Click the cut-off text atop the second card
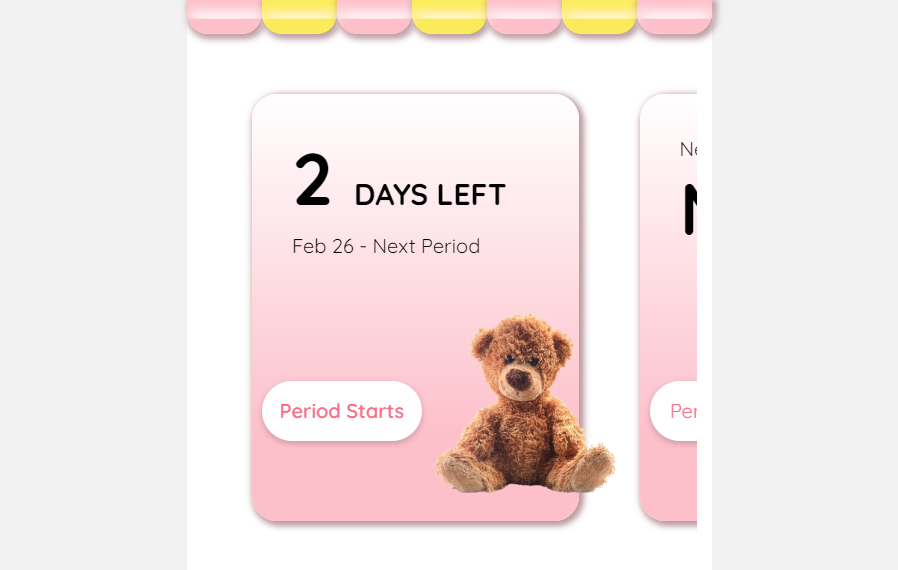The image size is (898, 570). pyautogui.click(x=688, y=150)
